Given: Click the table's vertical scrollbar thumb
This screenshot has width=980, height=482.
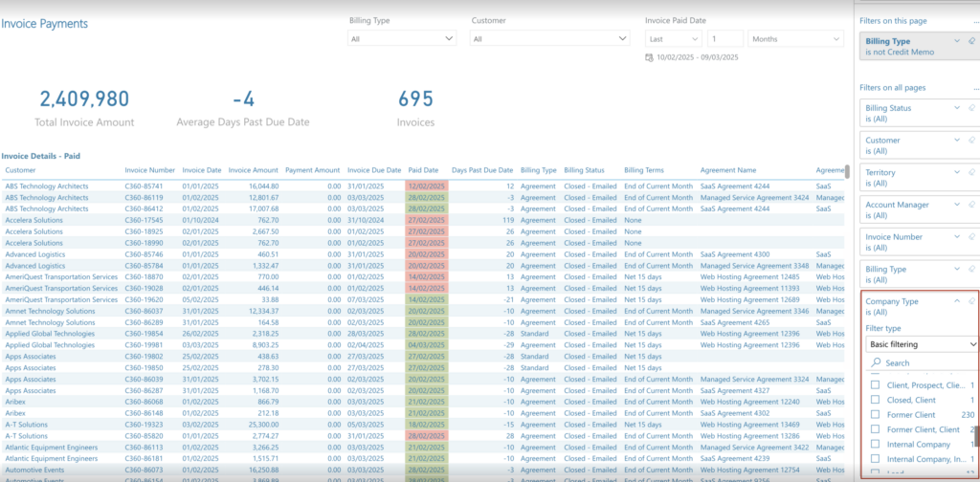Looking at the screenshot, I should click(848, 171).
